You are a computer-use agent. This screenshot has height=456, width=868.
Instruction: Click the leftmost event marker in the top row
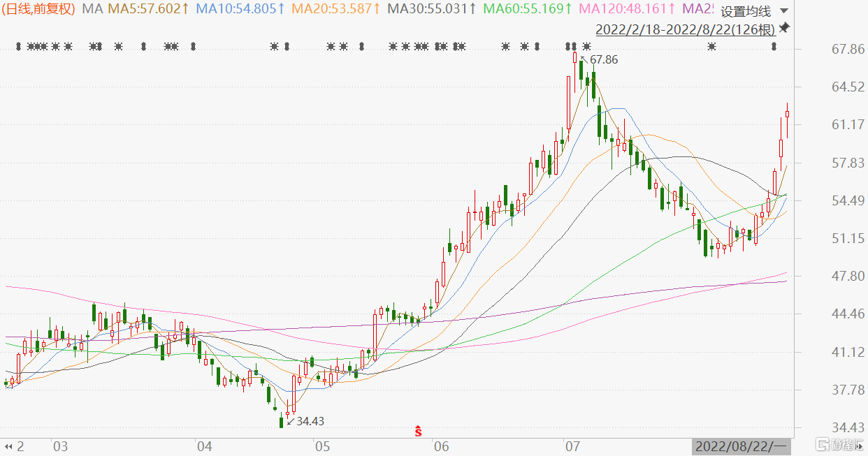point(19,47)
